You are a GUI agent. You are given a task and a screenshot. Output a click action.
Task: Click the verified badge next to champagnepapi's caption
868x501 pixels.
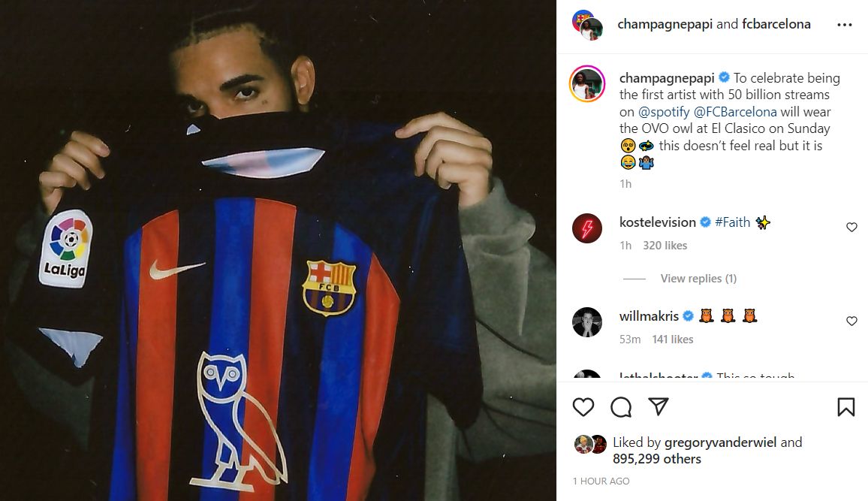click(722, 78)
